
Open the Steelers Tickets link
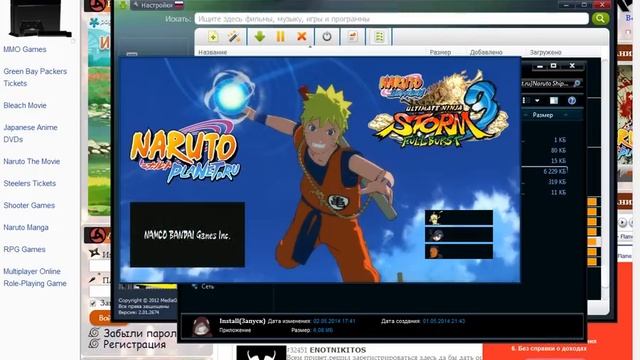tap(30, 184)
